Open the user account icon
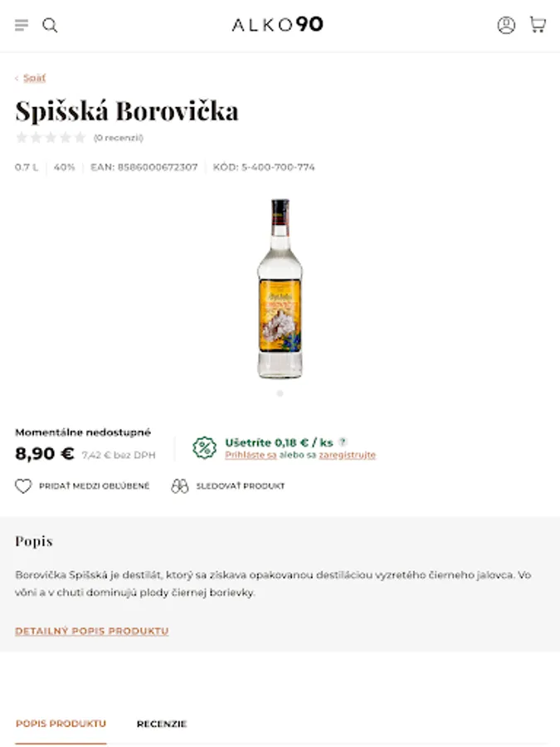Viewport: 560px width, 747px height. coord(506,25)
